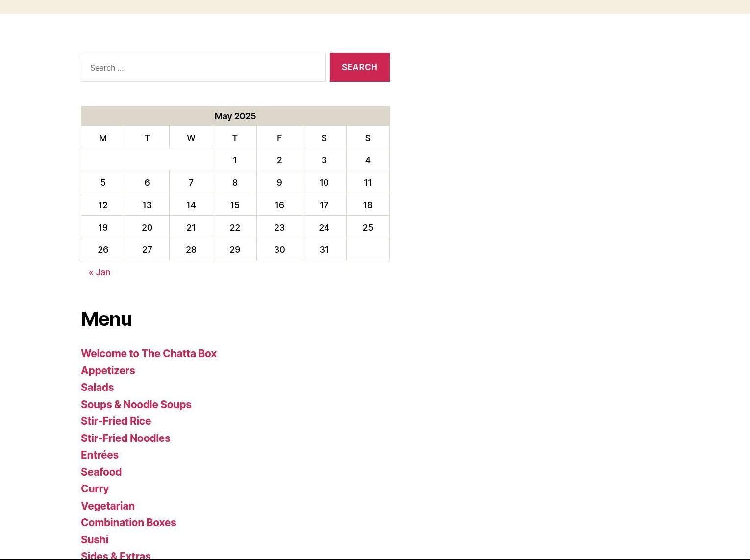This screenshot has width=750, height=560.
Task: Open Welcome to The Chatta Box link
Action: point(149,354)
